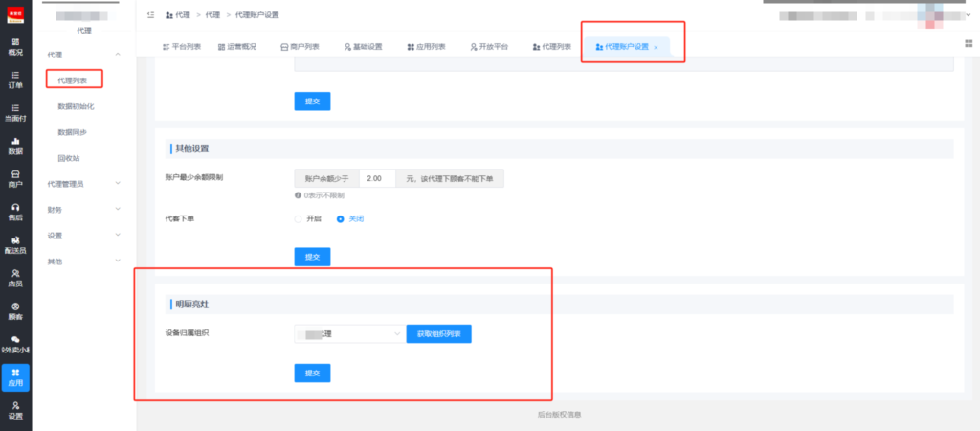Image resolution: width=980 pixels, height=431 pixels.
Task: Click the 账户余额少于 amount field showing 2.00
Action: [x=377, y=178]
